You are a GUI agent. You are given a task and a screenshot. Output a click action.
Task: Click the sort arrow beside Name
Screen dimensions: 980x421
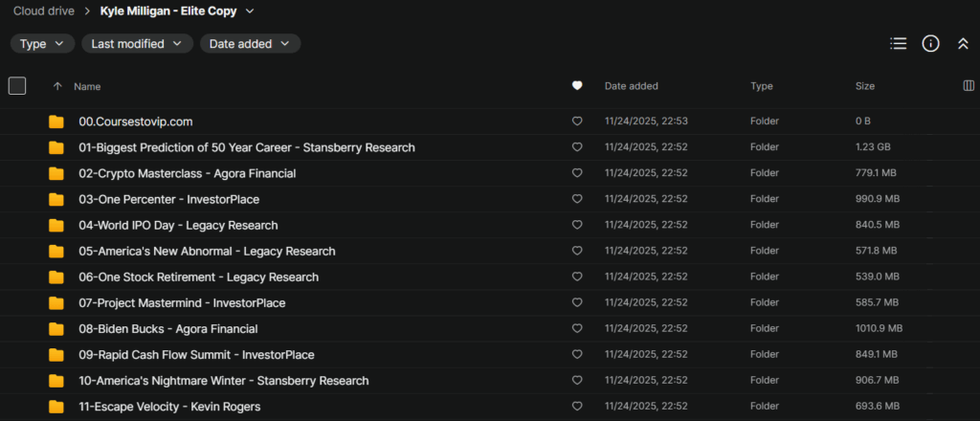pos(57,86)
